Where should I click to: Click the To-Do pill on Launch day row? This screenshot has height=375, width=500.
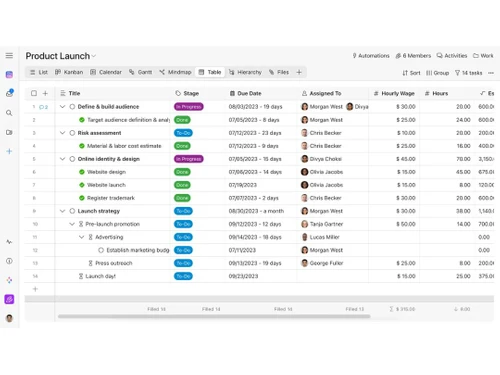(x=183, y=276)
